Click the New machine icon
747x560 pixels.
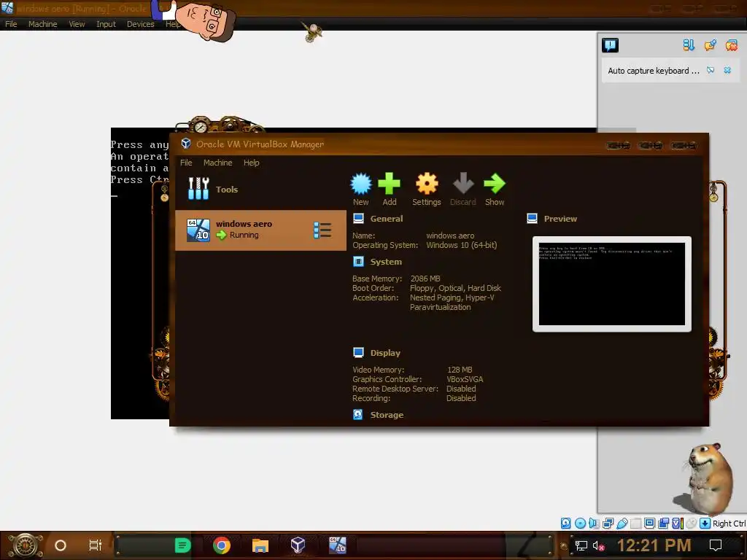360,184
